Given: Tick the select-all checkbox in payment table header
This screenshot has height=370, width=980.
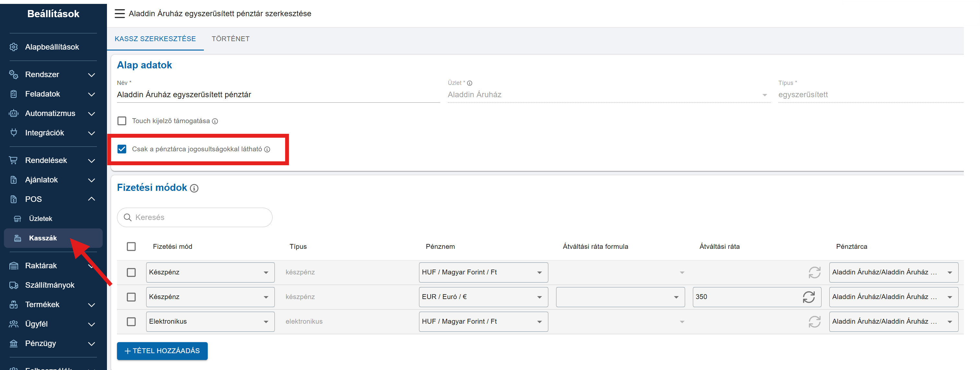Looking at the screenshot, I should click(x=131, y=247).
